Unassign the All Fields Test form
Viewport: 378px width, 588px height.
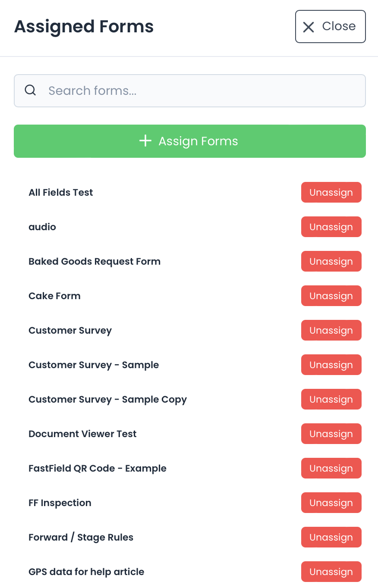point(331,192)
